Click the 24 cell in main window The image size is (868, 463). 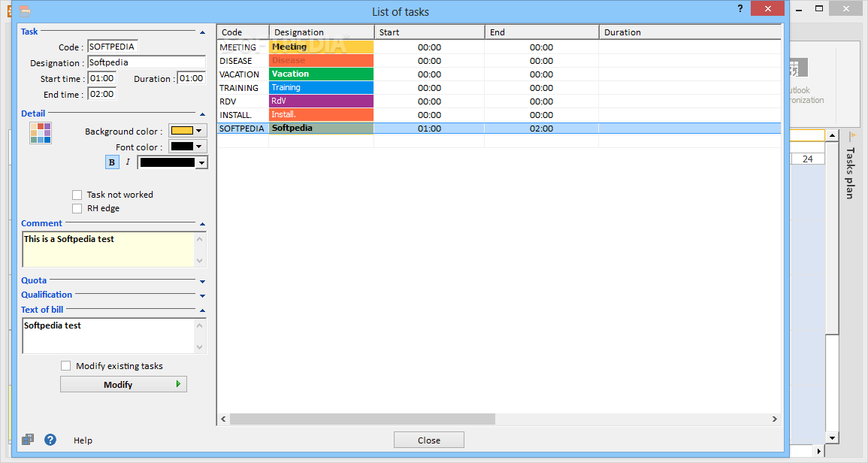pos(808,159)
